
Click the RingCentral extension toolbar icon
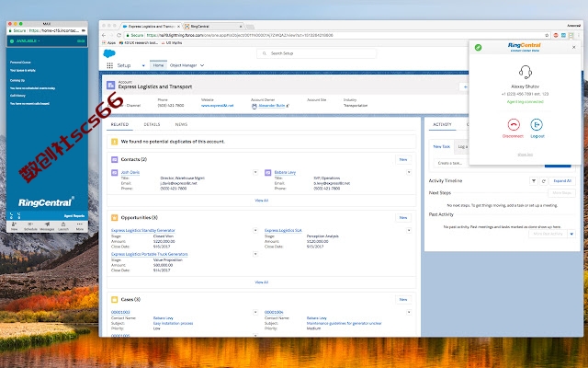571,35
